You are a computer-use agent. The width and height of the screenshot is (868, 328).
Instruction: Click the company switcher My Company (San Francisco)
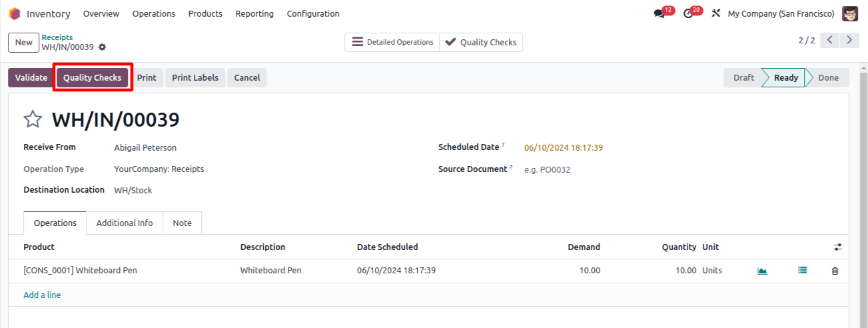(x=781, y=13)
